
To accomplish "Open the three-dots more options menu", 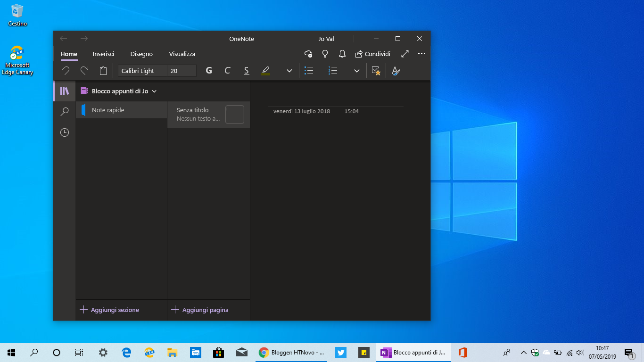I will click(421, 54).
